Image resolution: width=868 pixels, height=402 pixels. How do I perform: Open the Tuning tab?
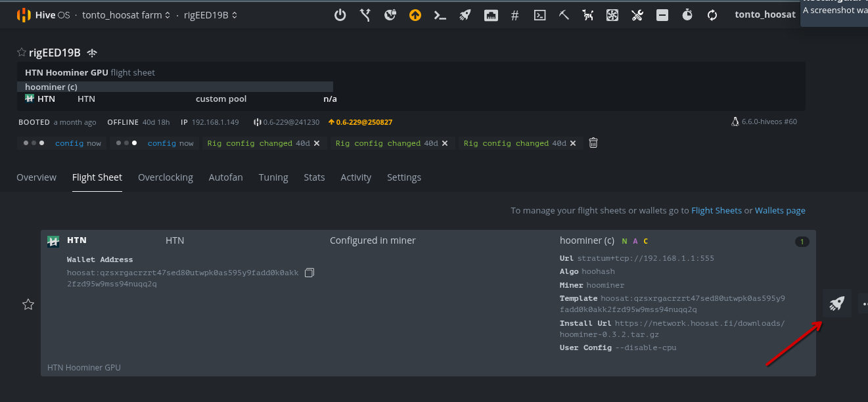273,177
